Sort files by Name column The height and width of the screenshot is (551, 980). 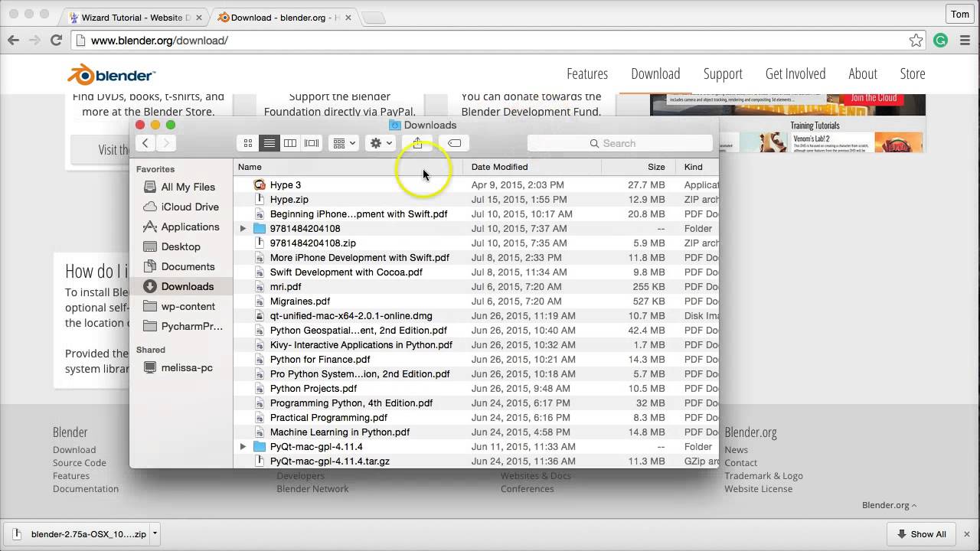click(x=348, y=167)
